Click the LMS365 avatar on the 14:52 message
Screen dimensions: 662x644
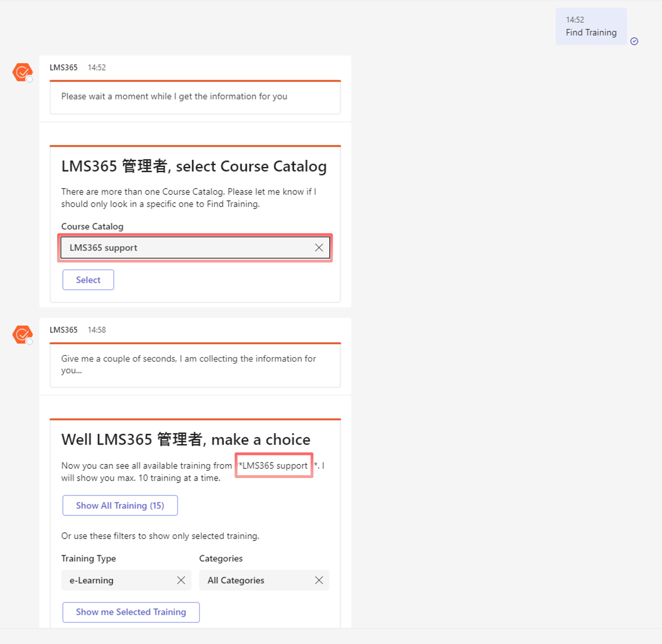point(22,72)
